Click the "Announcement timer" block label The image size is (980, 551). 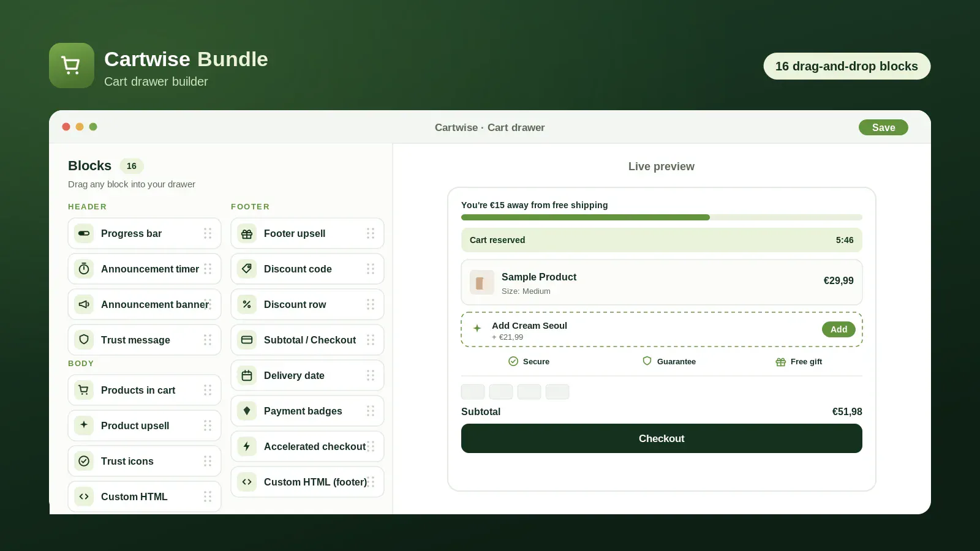[x=150, y=269]
